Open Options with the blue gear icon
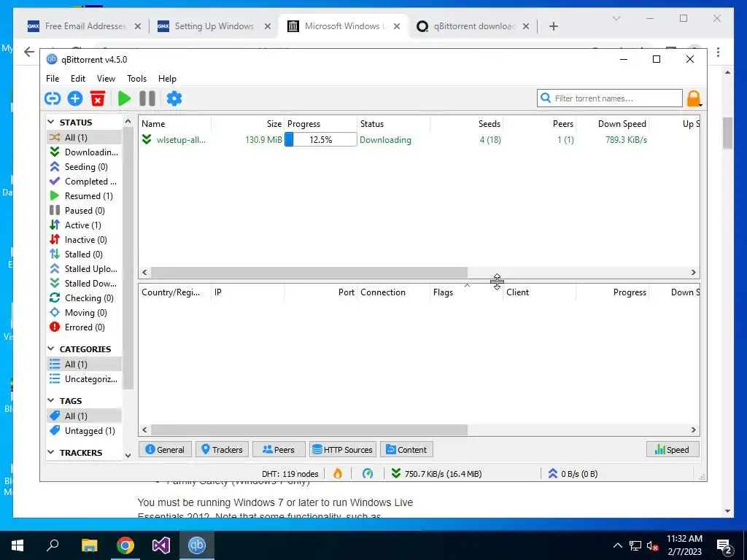This screenshot has height=560, width=747. [x=174, y=98]
